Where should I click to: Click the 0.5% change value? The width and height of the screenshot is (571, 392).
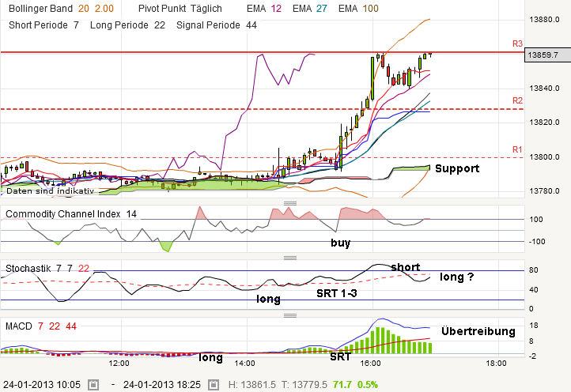(x=368, y=384)
